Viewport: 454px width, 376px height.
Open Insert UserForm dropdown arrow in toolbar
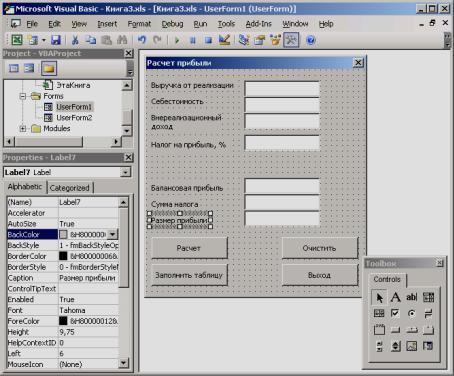[x=44, y=40]
